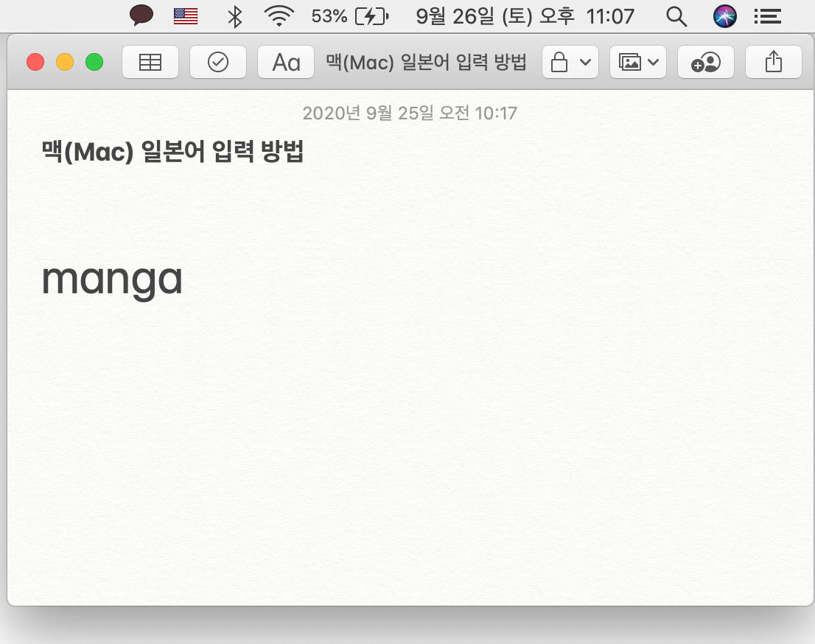Click the green full-screen window button
The image size is (815, 644).
coord(94,63)
